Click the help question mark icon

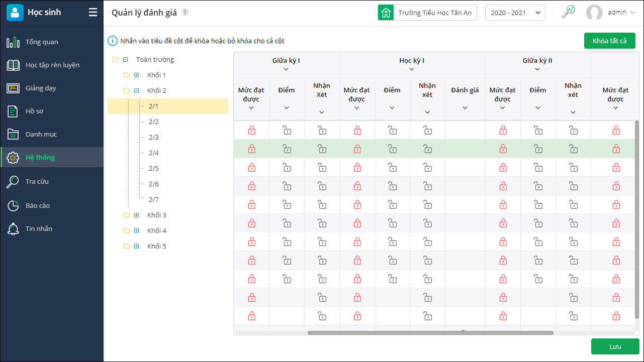point(185,13)
